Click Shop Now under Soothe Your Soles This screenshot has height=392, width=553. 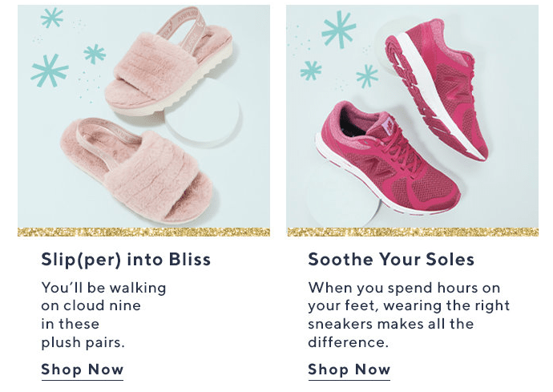pos(349,370)
